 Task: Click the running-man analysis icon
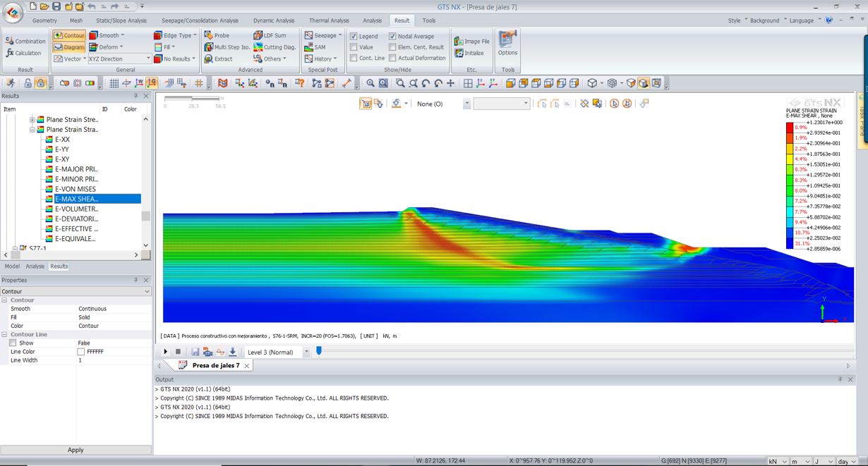[x=11, y=83]
